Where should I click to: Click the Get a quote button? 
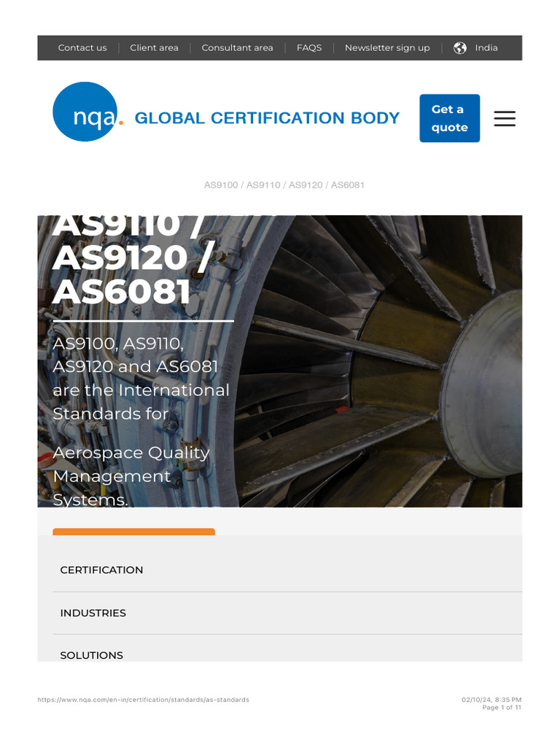449,118
